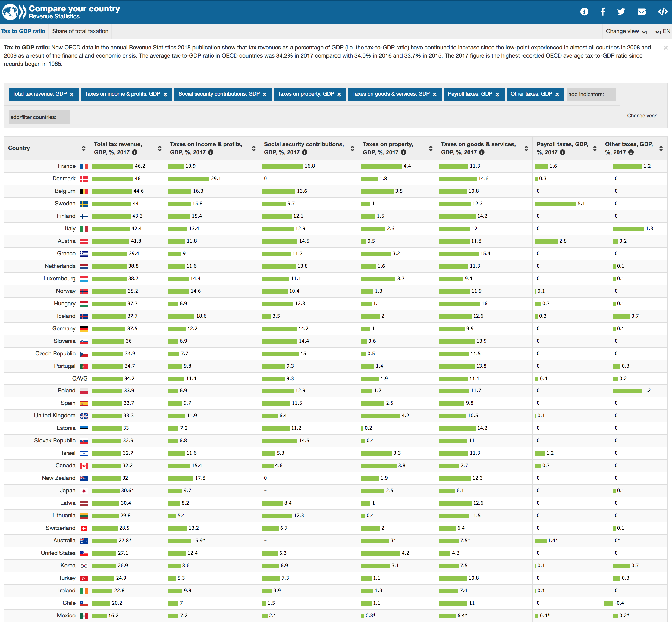This screenshot has height=630, width=672.
Task: Dismiss the description text with X
Action: (x=665, y=48)
